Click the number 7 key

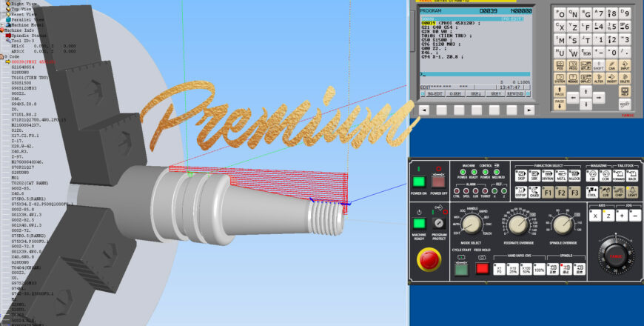pos(600,14)
